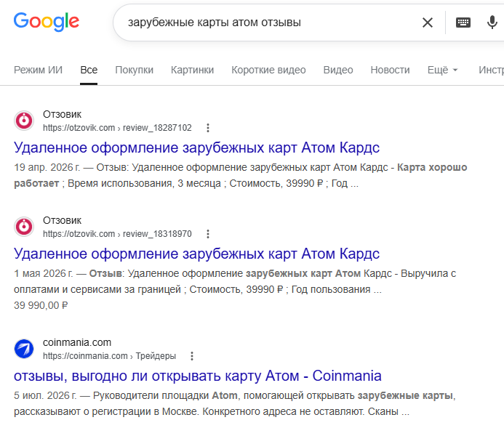
Task: Open the Короткие видео tab
Action: click(x=268, y=70)
